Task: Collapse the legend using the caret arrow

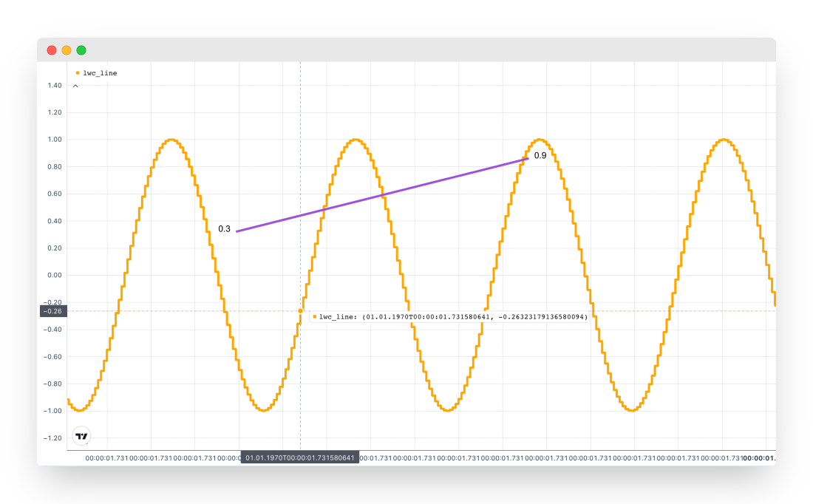Action: [75, 86]
